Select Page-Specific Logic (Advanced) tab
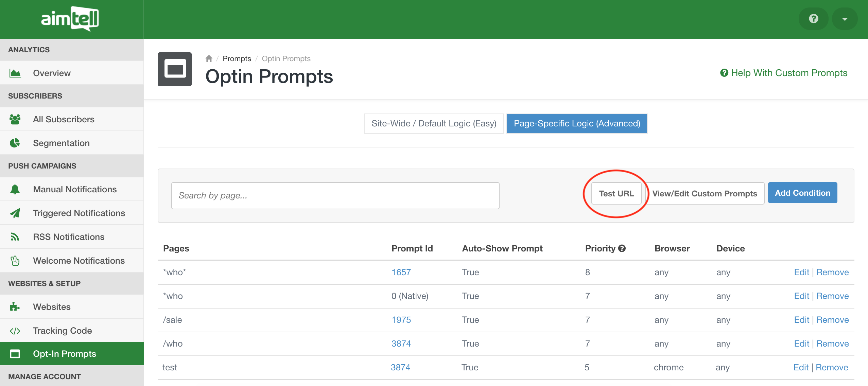The width and height of the screenshot is (868, 386). point(577,123)
